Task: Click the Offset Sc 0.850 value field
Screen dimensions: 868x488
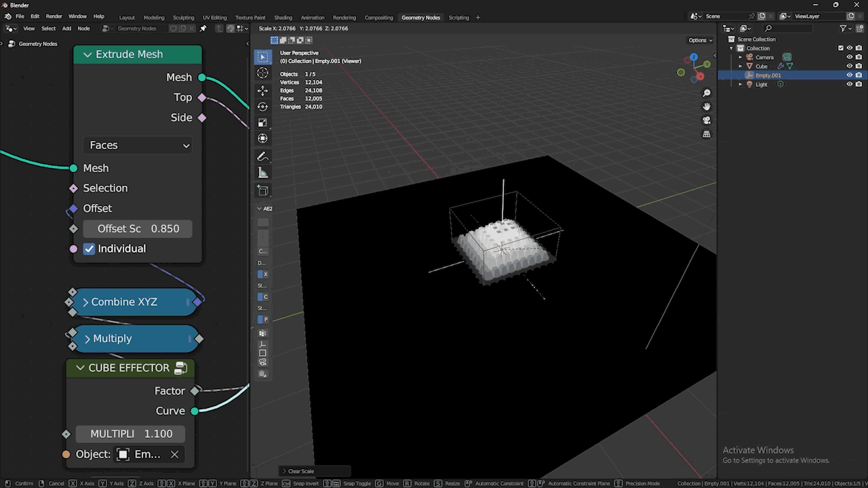Action: 138,229
